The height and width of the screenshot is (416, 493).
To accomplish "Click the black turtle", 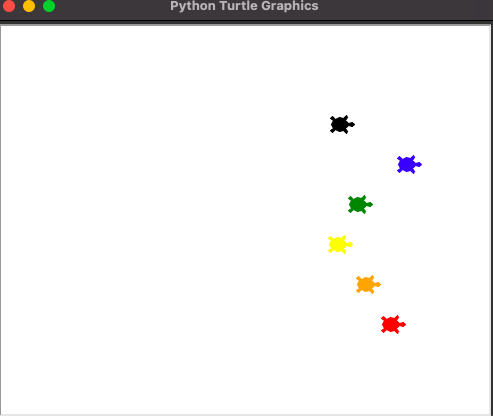I will [342, 125].
